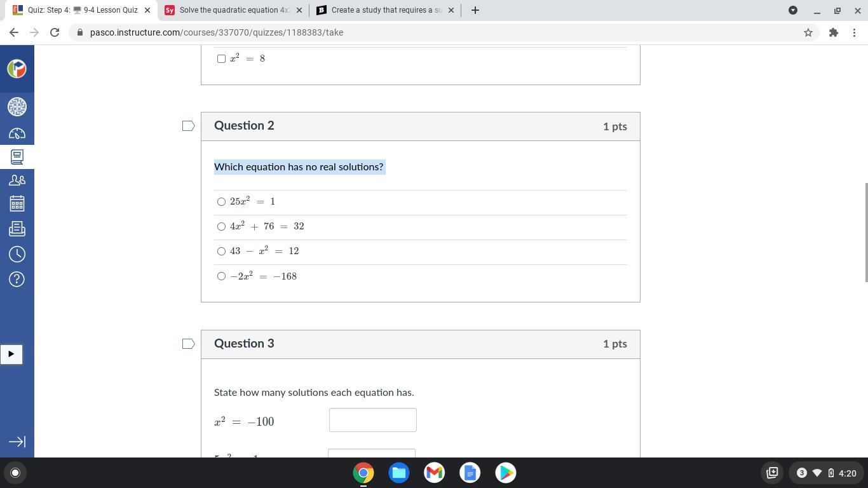Open a new browser tab
Image resolution: width=868 pixels, height=488 pixels.
(475, 10)
